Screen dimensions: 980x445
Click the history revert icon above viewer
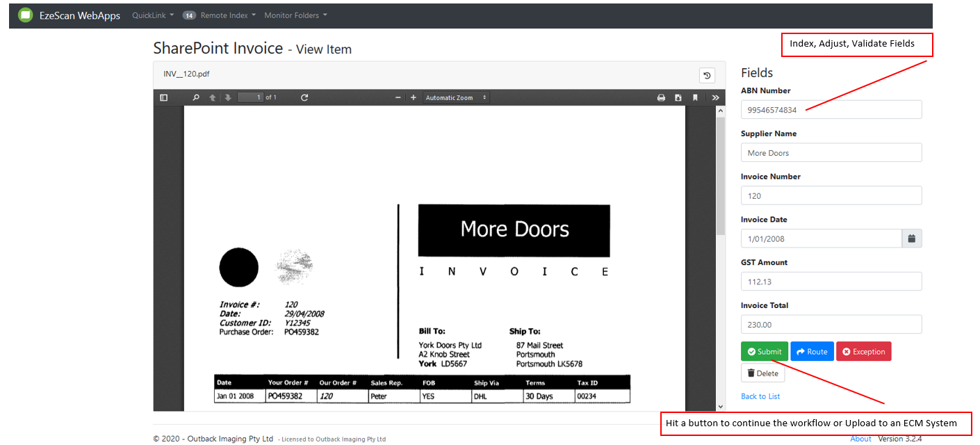[708, 76]
